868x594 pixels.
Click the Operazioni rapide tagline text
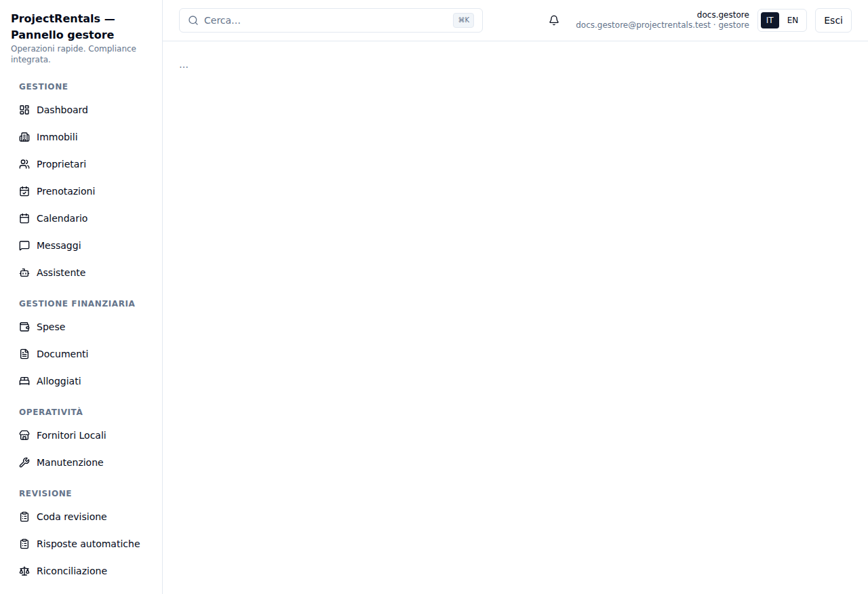coord(73,54)
